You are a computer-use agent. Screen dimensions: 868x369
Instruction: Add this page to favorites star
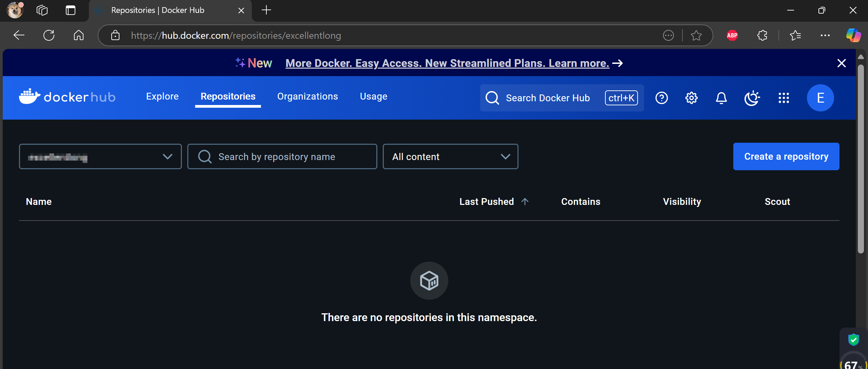tap(696, 35)
